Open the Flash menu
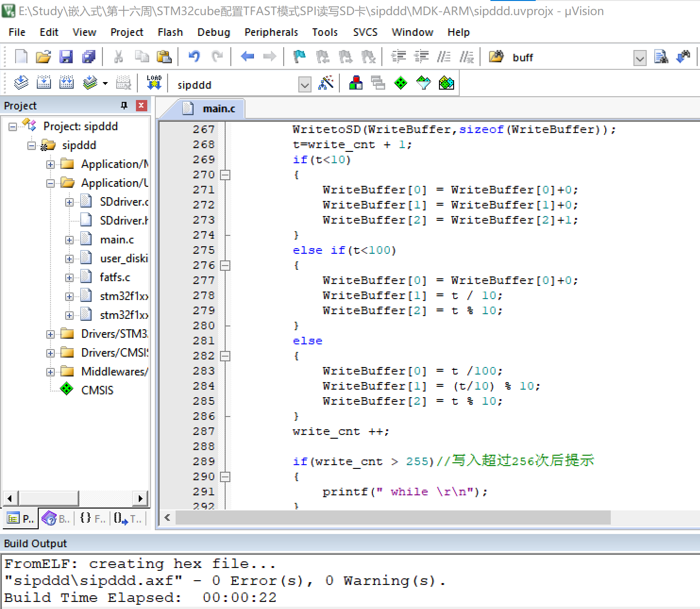This screenshot has width=700, height=609. tap(170, 32)
